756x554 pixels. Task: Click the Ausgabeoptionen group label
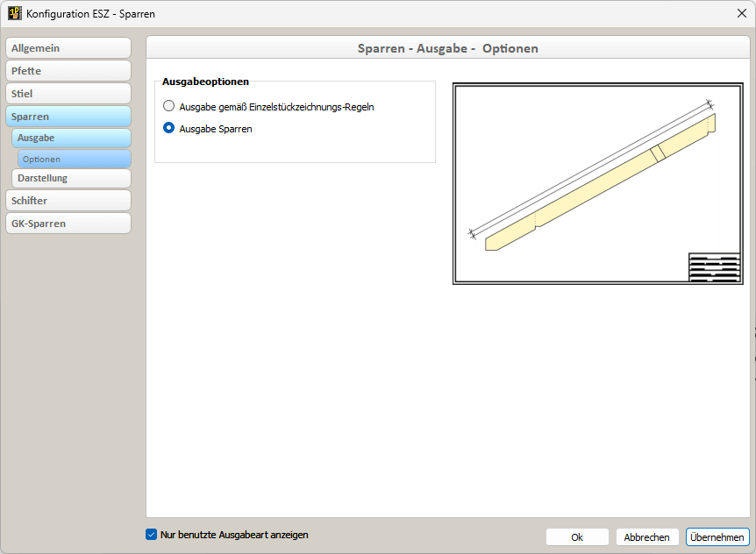tap(205, 82)
